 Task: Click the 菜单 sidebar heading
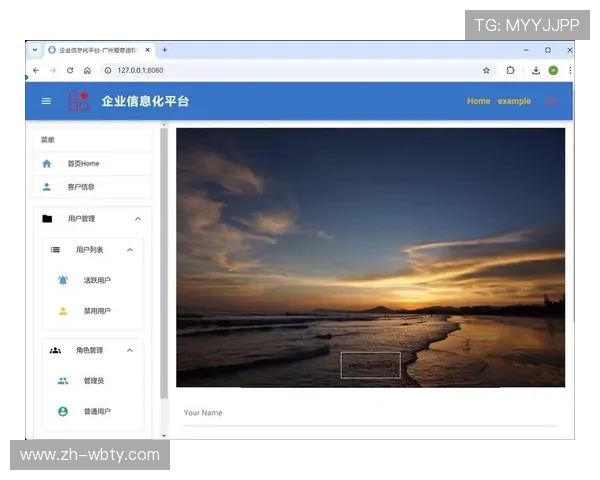coord(48,140)
